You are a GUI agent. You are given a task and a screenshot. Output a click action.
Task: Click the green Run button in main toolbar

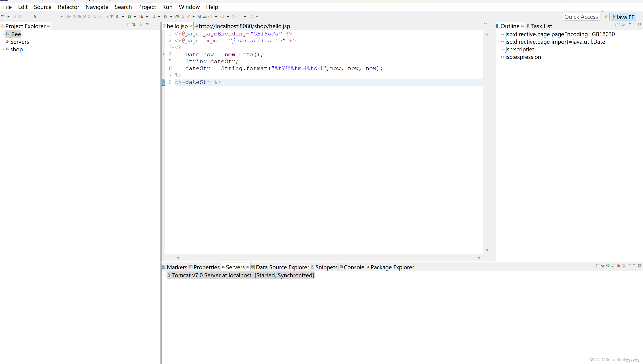[x=129, y=17]
